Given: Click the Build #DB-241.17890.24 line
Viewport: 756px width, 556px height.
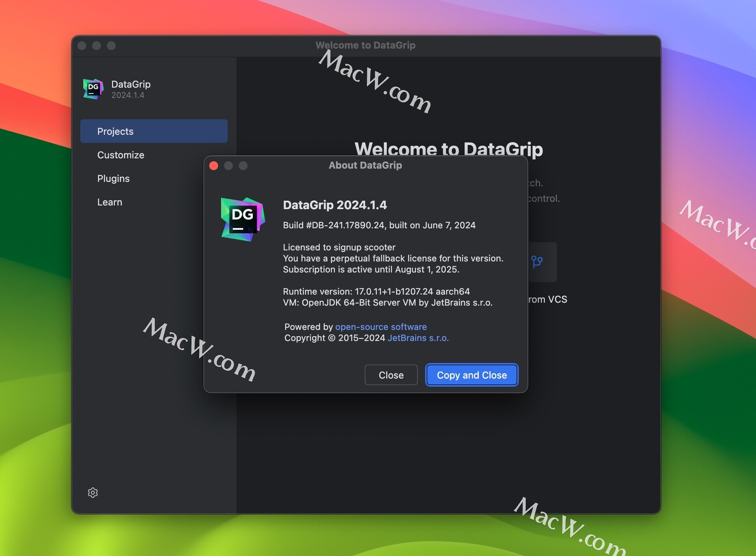Looking at the screenshot, I should [x=379, y=225].
